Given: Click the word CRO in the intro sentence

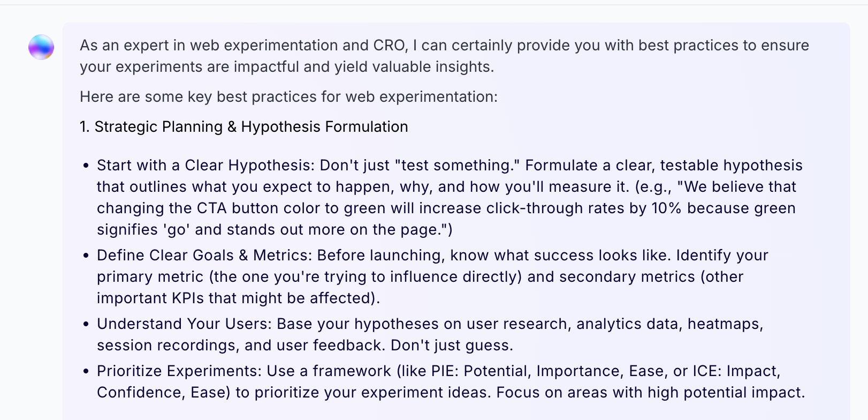Looking at the screenshot, I should click(389, 45).
